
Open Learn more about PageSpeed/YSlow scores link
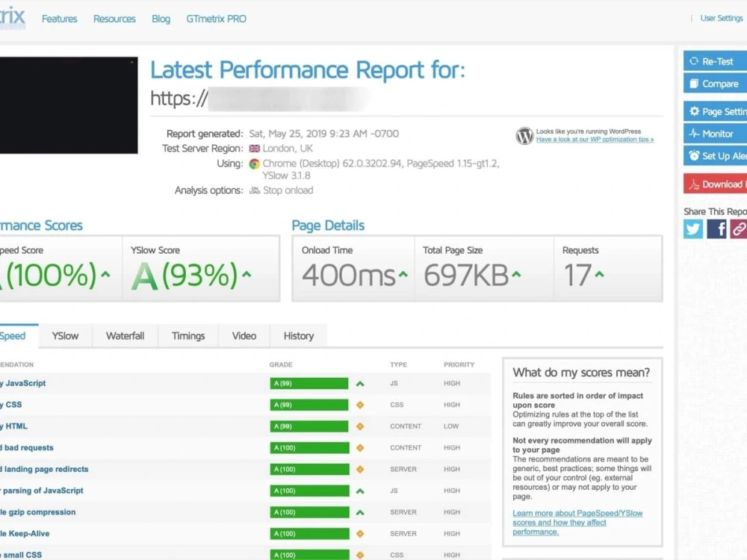(577, 523)
